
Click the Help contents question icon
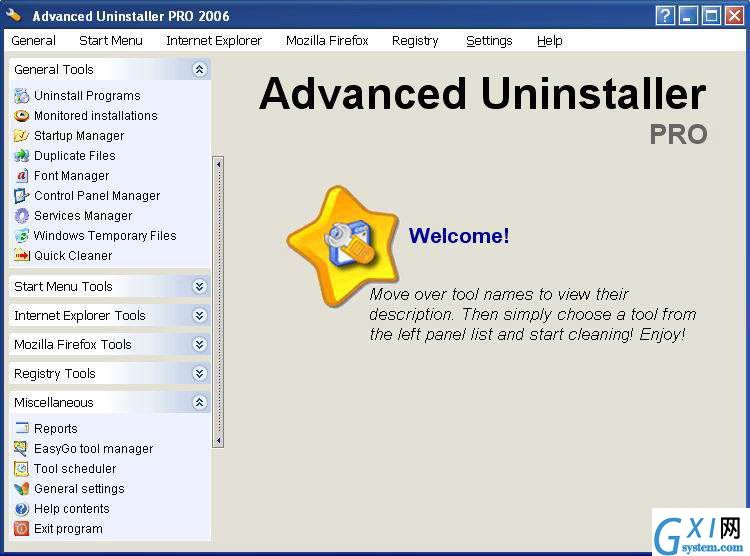pos(22,509)
